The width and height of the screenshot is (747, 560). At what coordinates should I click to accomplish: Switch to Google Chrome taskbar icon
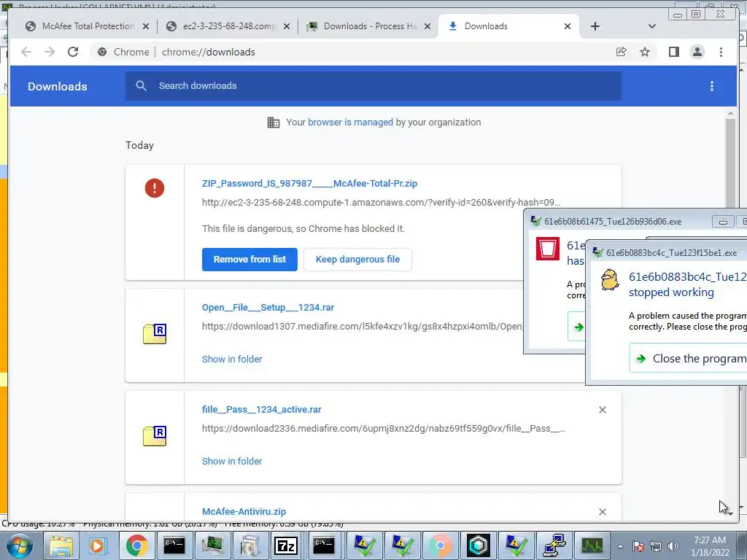click(x=136, y=545)
